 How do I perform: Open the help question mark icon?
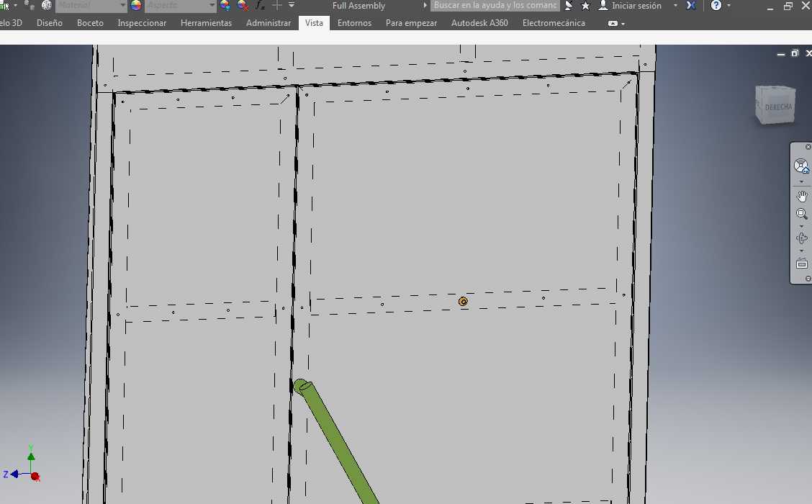tap(716, 6)
